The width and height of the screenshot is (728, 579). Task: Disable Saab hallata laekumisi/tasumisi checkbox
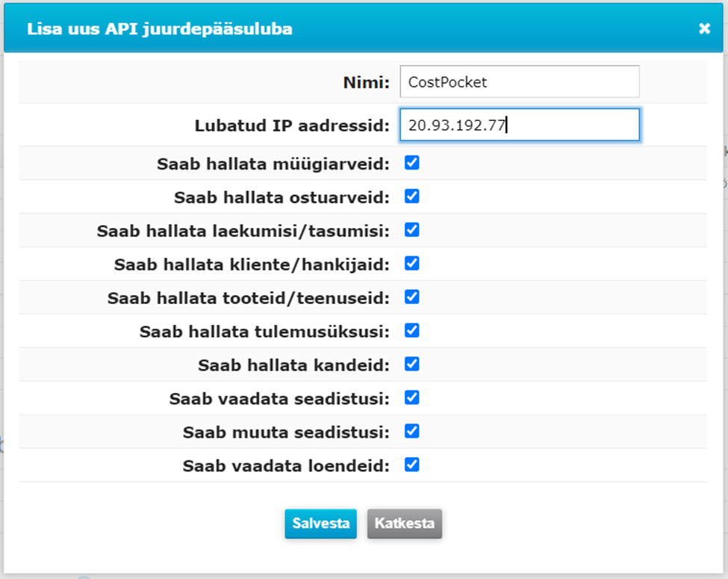[412, 230]
